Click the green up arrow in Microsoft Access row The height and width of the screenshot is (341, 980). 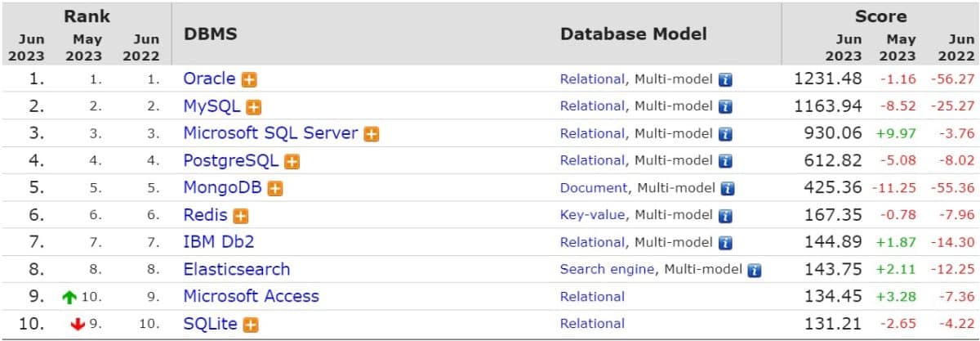69,298
